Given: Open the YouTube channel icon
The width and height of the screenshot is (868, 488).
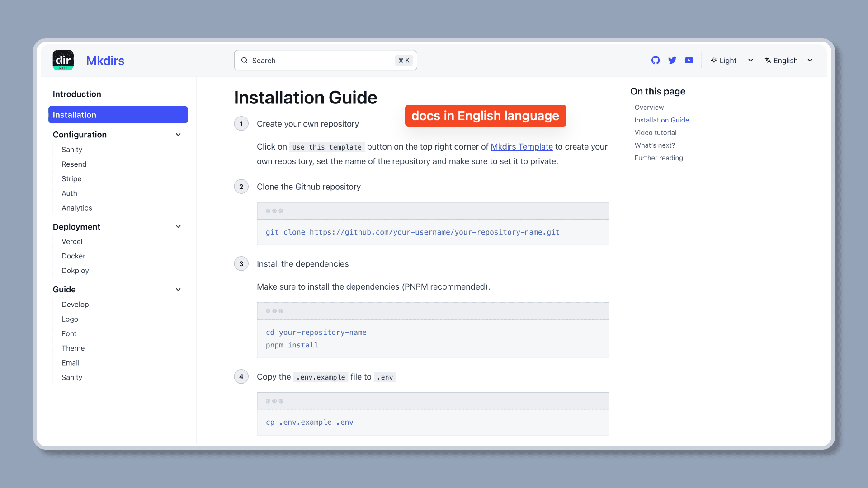Looking at the screenshot, I should 689,60.
